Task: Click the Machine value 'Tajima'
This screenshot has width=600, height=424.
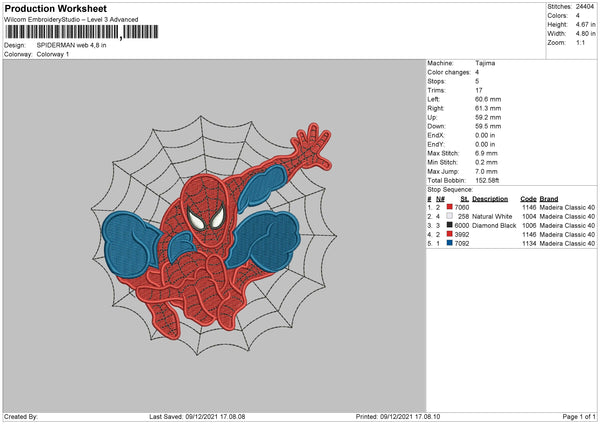Action: 485,63
